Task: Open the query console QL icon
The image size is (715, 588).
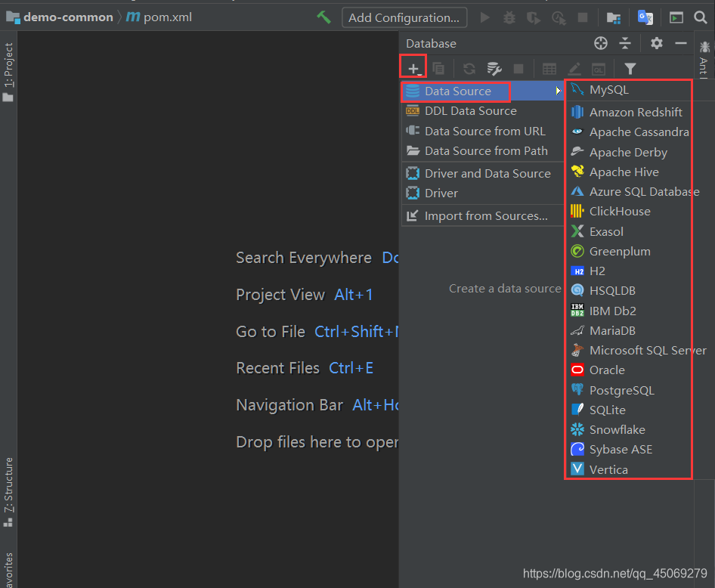Action: [x=599, y=69]
